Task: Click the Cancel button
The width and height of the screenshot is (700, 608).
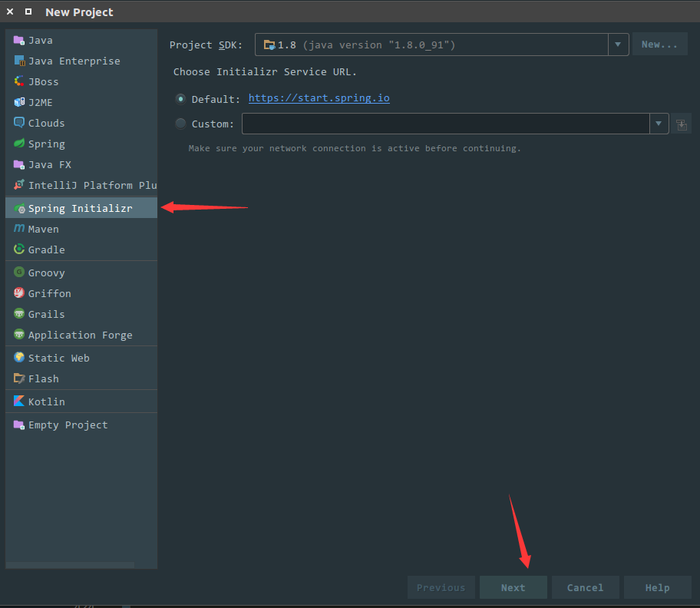Action: coord(585,587)
